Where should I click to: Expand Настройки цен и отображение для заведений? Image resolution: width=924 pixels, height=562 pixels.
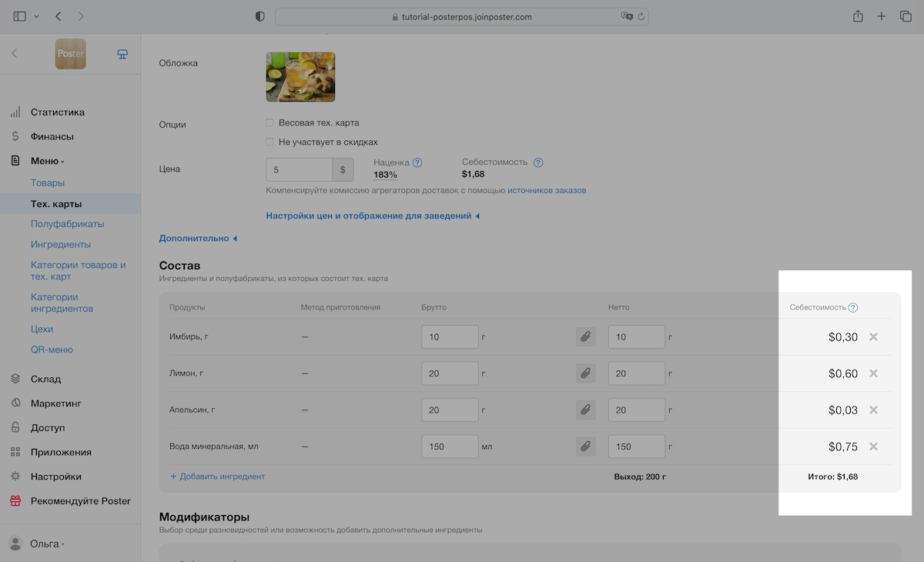[x=372, y=216]
